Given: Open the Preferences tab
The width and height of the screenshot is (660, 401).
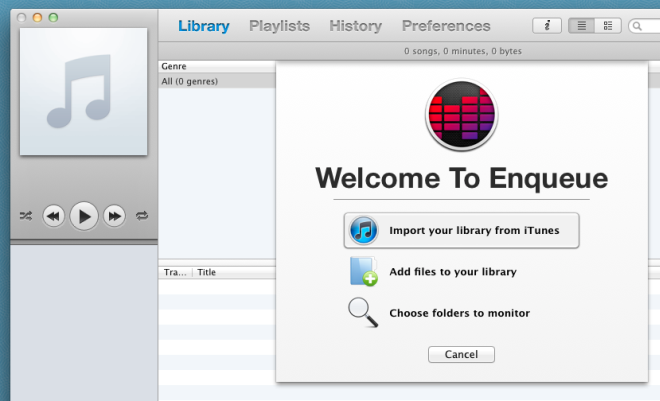Looking at the screenshot, I should click(446, 26).
